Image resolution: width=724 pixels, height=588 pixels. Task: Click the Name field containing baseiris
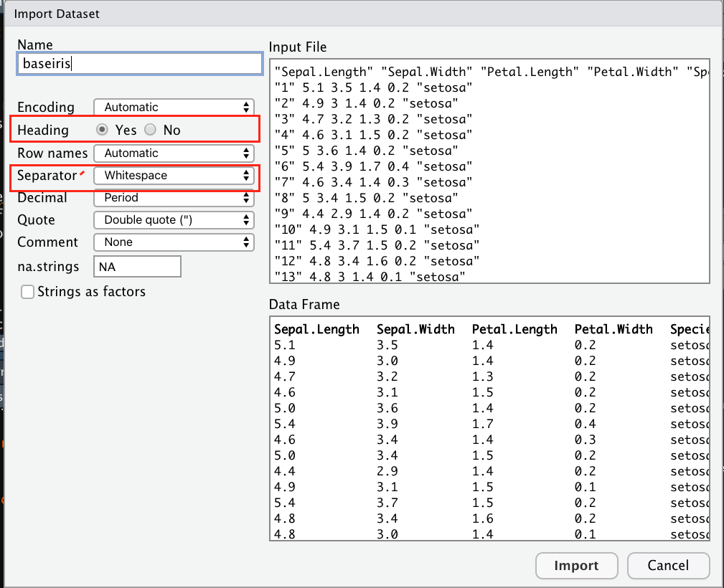coord(139,64)
